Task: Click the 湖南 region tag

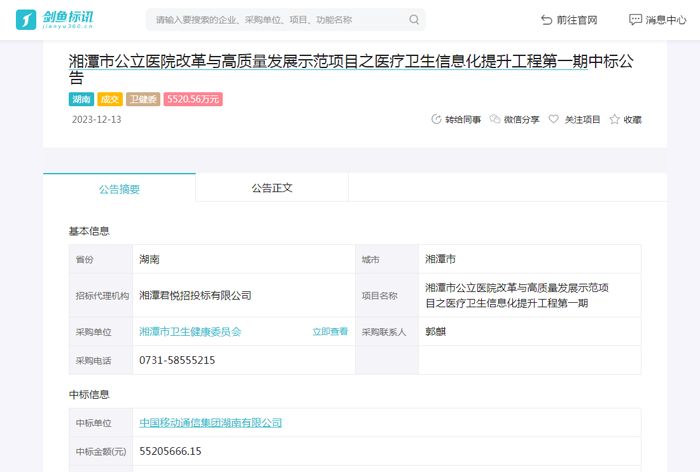Action: click(x=81, y=99)
